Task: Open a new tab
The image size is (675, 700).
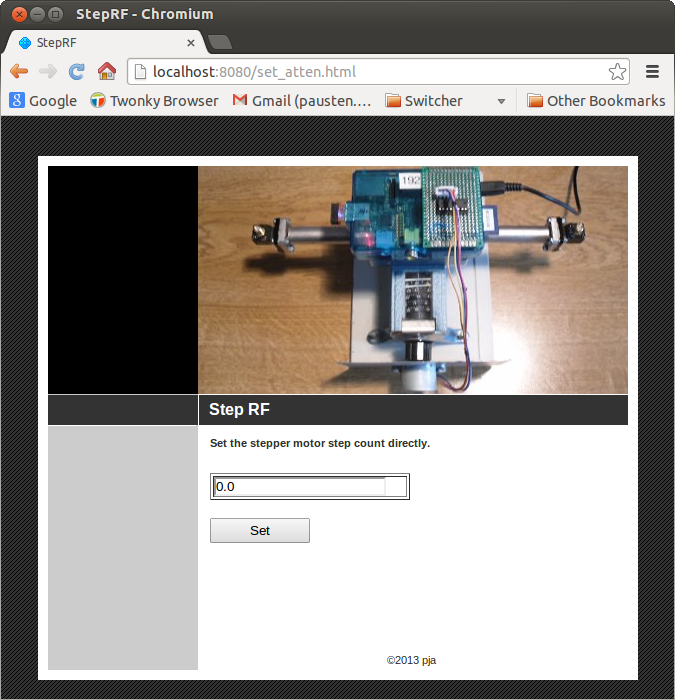Action: [x=220, y=42]
